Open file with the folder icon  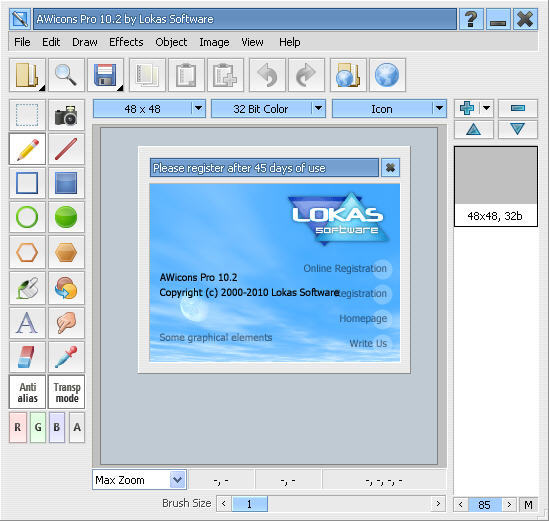coord(27,75)
